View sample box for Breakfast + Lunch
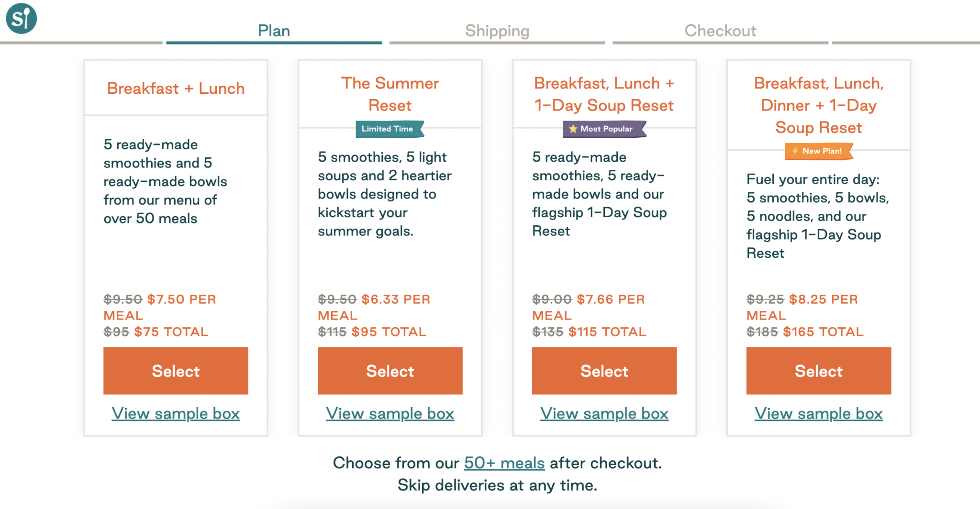This screenshot has width=980, height=509. click(176, 414)
